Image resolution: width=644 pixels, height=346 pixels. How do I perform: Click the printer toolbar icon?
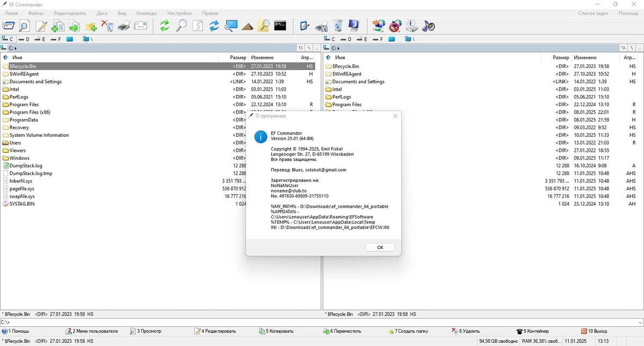coord(124,25)
